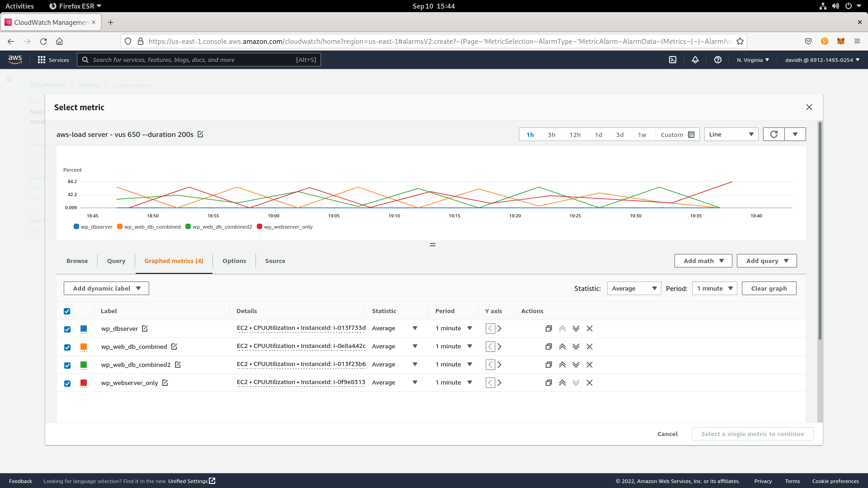Viewport: 868px width, 488px height.
Task: Switch to the Source tab
Action: 275,261
